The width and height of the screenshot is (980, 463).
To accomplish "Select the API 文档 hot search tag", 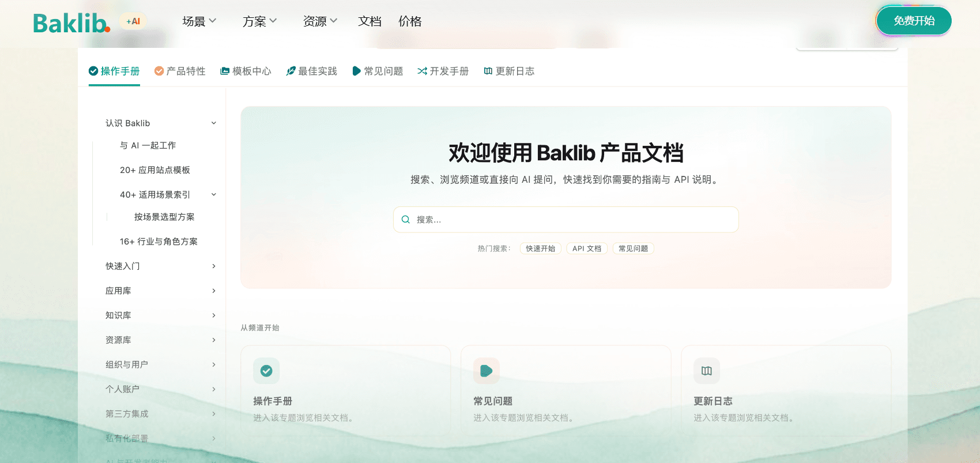I will (587, 249).
